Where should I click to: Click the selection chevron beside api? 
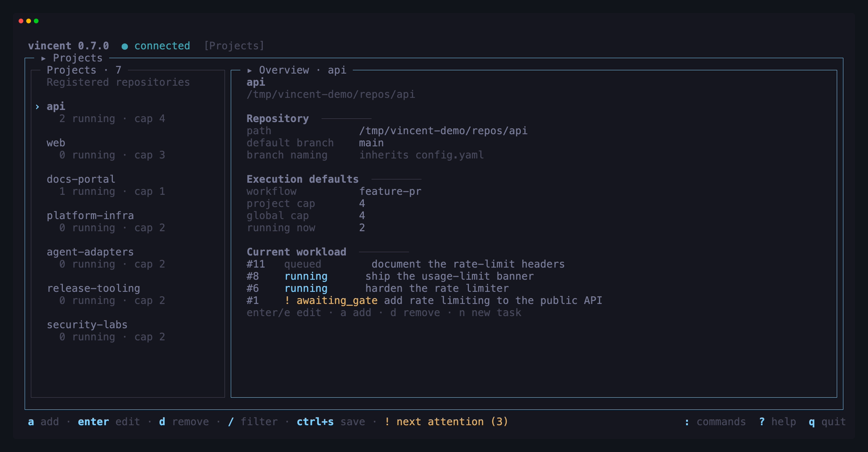pos(37,107)
